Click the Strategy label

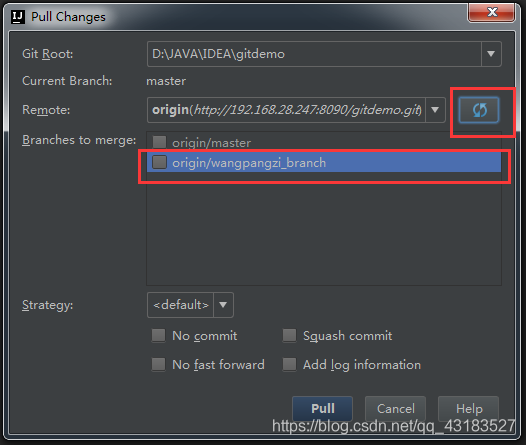(48, 305)
